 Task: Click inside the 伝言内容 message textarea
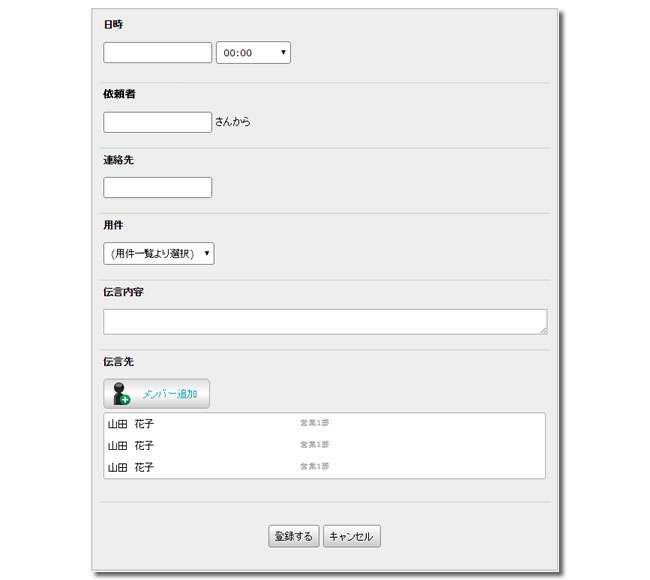324,321
